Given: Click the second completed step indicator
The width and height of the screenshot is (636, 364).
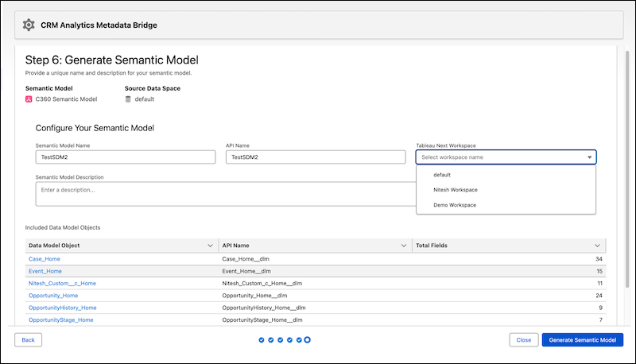Looking at the screenshot, I should click(x=270, y=339).
